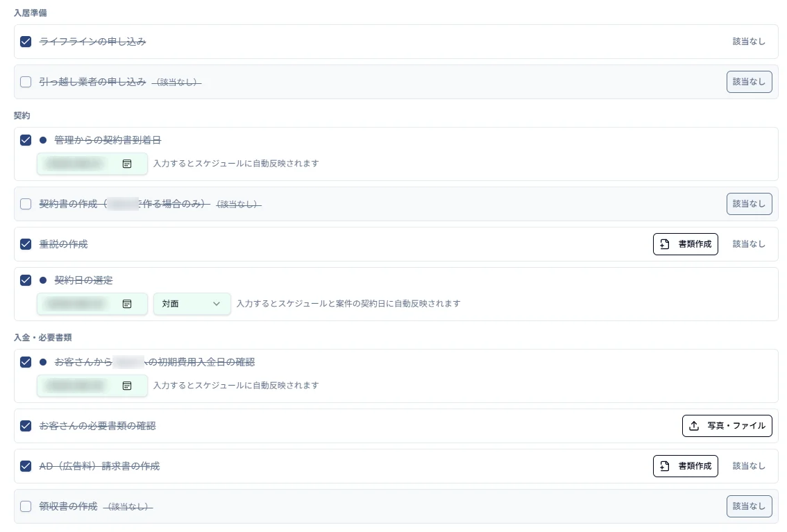Click 入力するとスケジュールと案件の契約日に自動反映されます hint
The height and width of the screenshot is (532, 787).
(x=348, y=304)
